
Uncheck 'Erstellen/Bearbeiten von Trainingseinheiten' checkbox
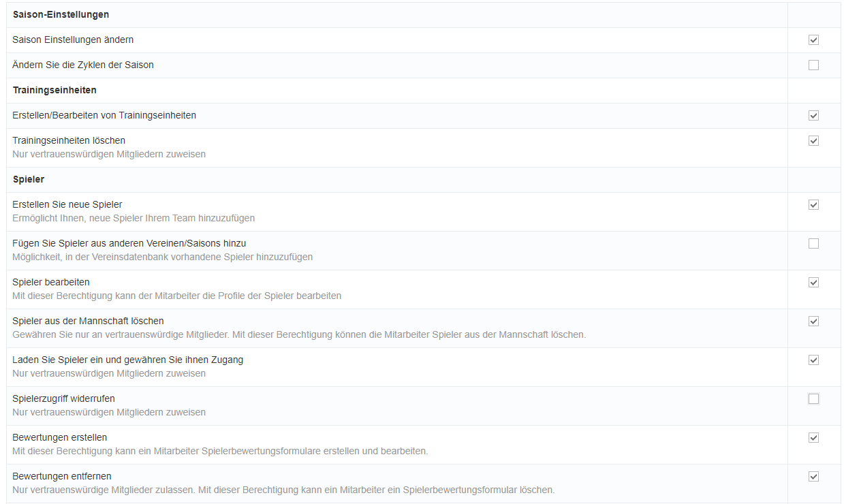813,116
